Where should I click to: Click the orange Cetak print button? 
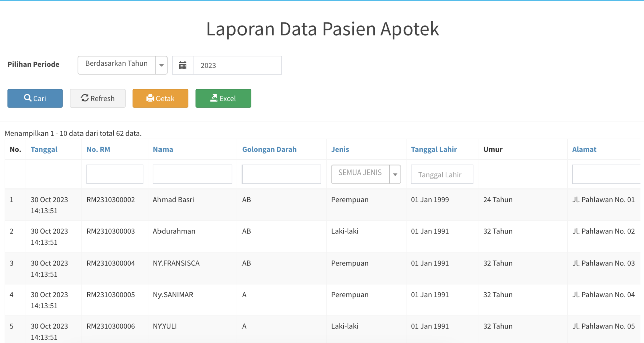click(x=160, y=98)
